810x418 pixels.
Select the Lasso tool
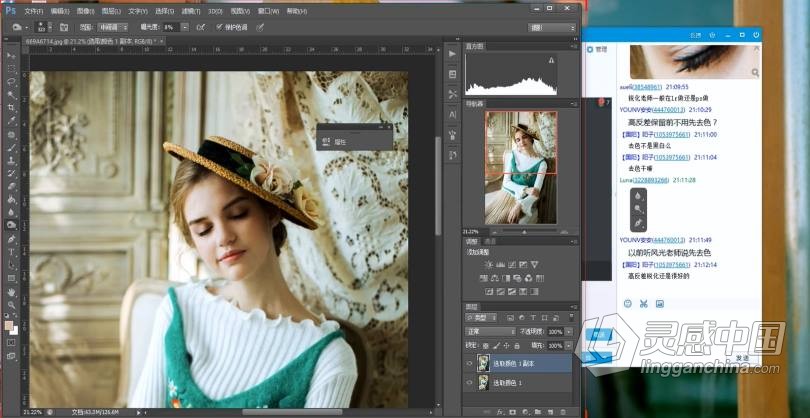point(11,82)
